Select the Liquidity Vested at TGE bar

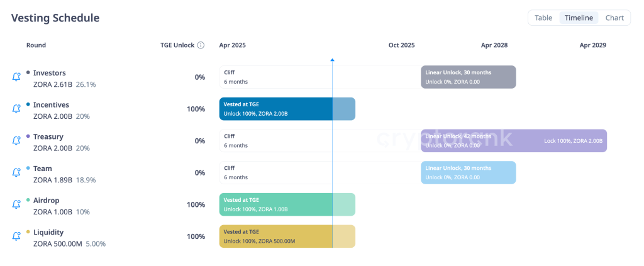(x=287, y=236)
